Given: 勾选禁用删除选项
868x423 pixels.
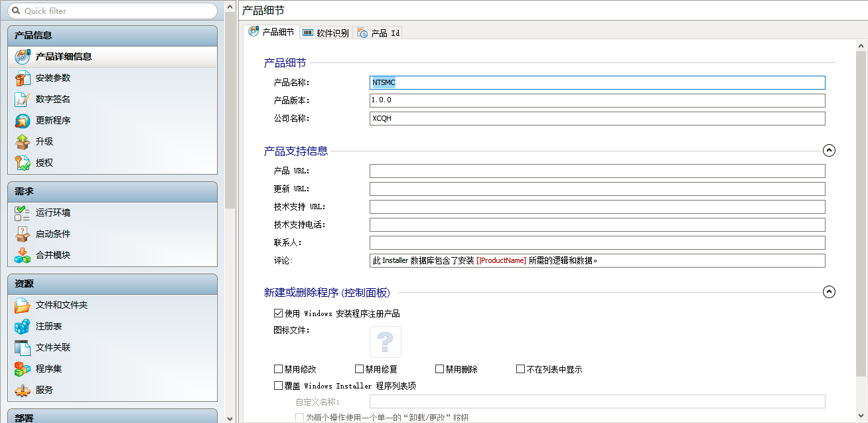Looking at the screenshot, I should point(439,369).
